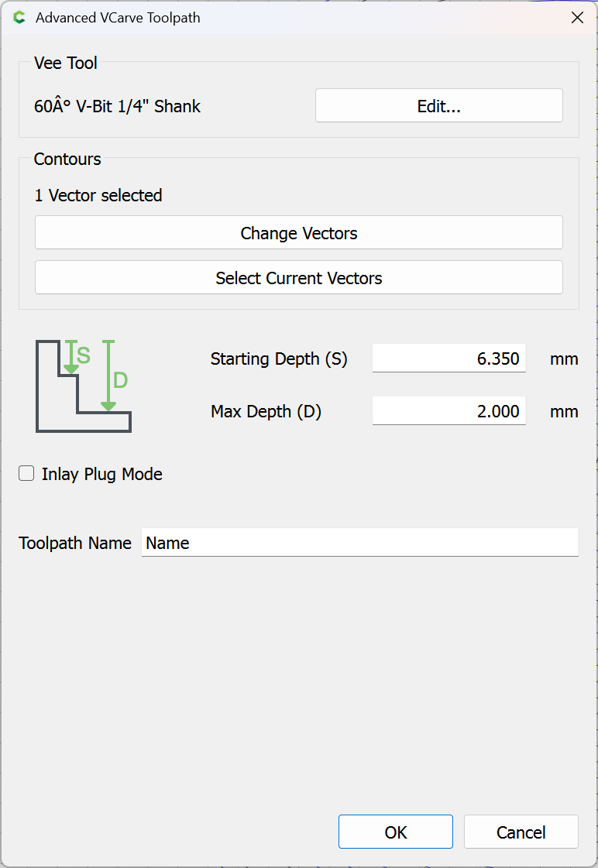The height and width of the screenshot is (868, 598).
Task: Click the mm unit beside Starting Depth
Action: [564, 359]
